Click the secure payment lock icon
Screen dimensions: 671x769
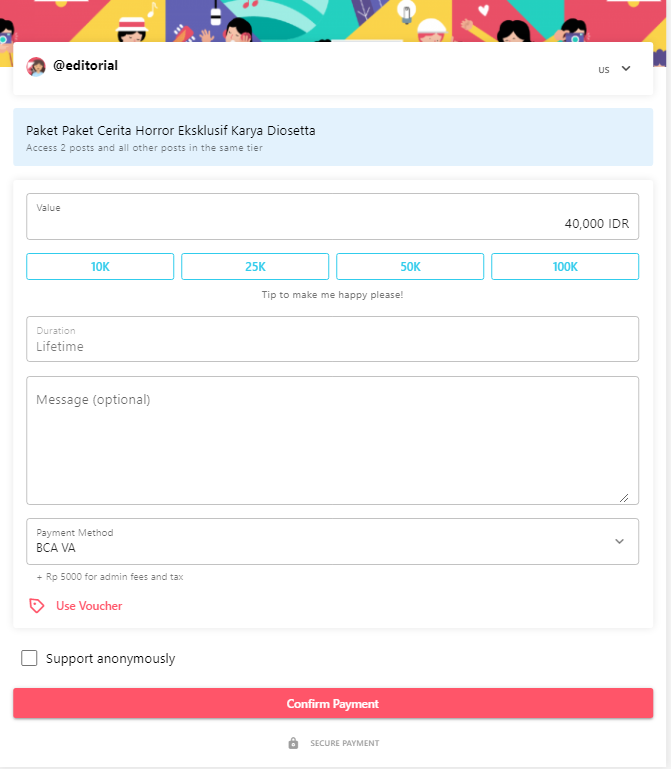point(293,743)
